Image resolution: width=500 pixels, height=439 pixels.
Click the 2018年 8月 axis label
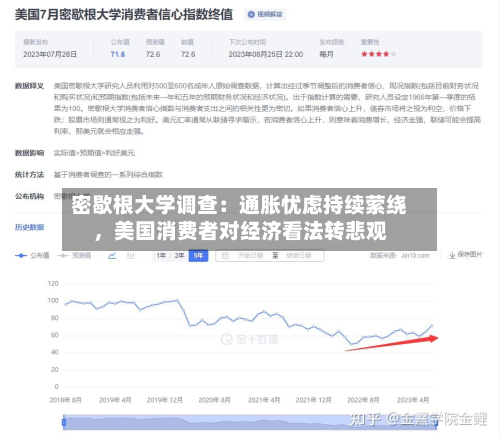65,400
